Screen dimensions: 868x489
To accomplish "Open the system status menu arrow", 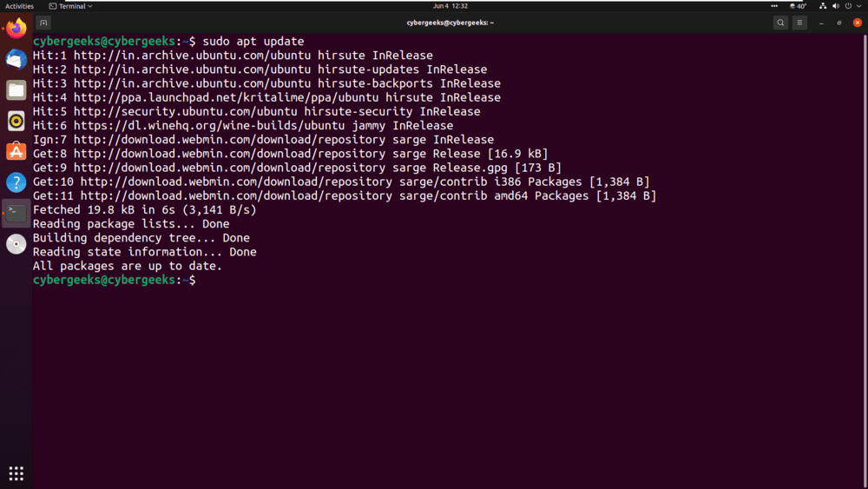I will coord(859,6).
